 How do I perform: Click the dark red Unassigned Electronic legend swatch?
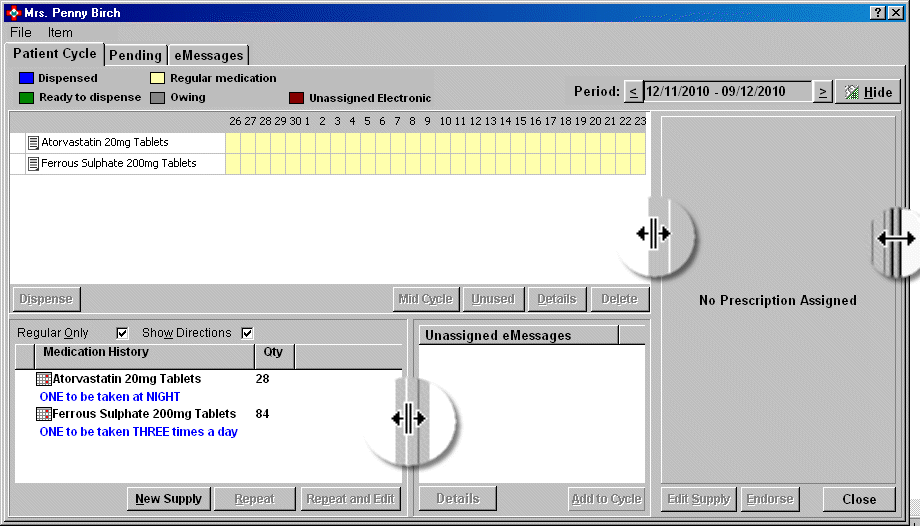[x=296, y=98]
